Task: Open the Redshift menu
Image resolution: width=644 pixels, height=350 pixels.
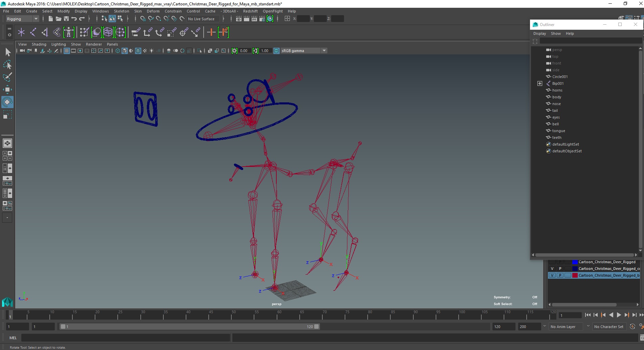Action: pos(250,11)
